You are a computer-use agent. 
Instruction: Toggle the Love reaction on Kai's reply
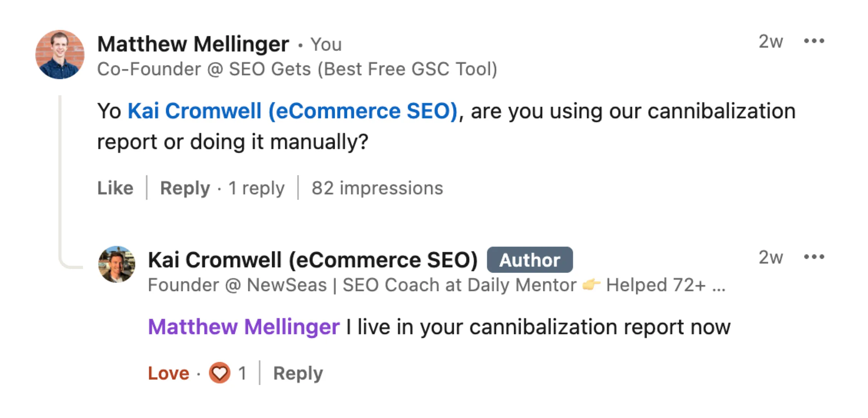(169, 373)
